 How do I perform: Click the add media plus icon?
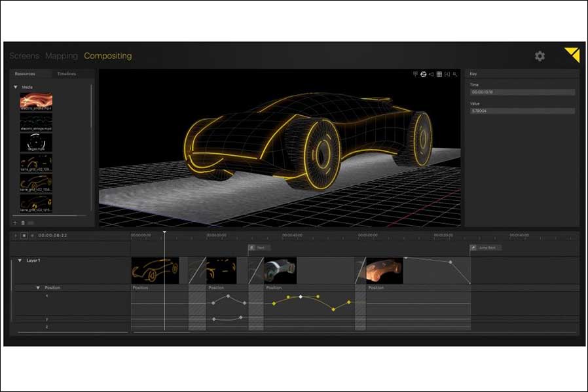pos(15,223)
